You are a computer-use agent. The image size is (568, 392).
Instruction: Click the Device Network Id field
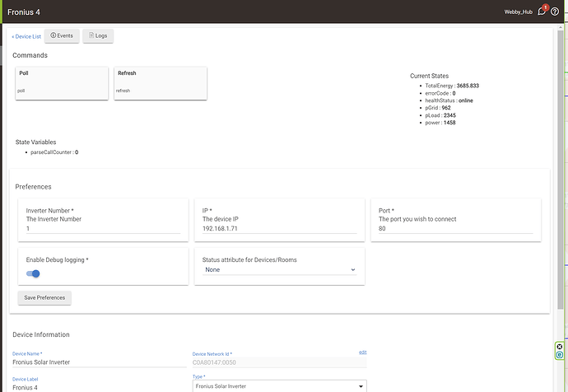[279, 362]
